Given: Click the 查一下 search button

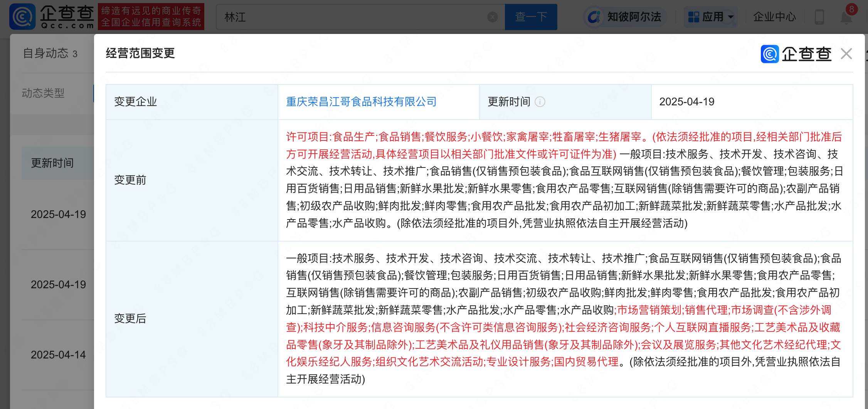Looking at the screenshot, I should [x=531, y=17].
